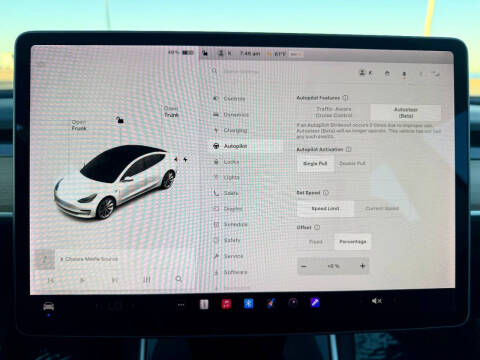This screenshot has width=480, height=360.
Task: Open the Display settings section
Action: 228,209
